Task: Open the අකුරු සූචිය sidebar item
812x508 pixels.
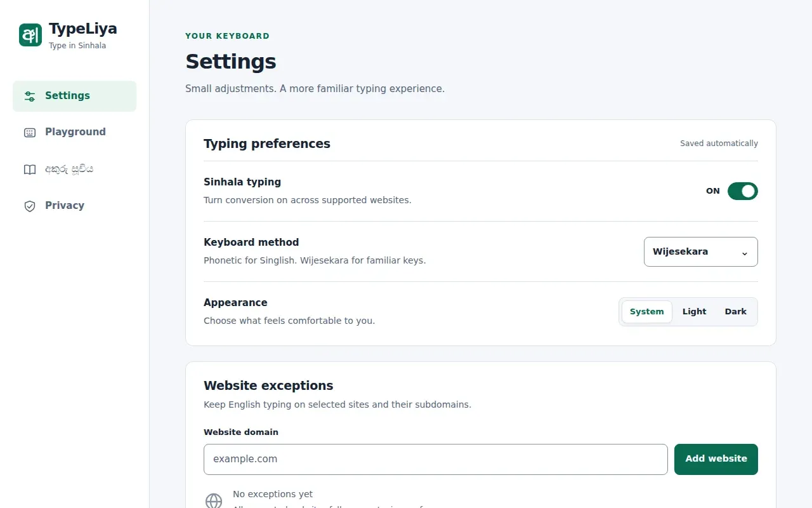Action: point(74,169)
